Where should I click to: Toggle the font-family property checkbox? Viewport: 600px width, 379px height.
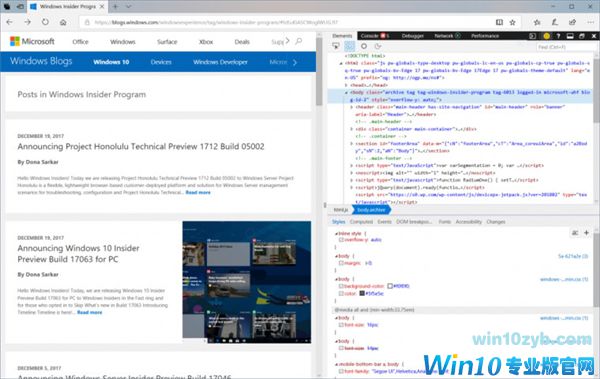click(341, 371)
